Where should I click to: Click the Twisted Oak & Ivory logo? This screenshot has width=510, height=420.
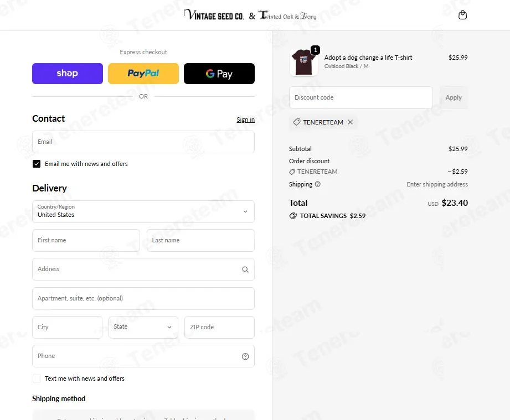click(x=287, y=15)
